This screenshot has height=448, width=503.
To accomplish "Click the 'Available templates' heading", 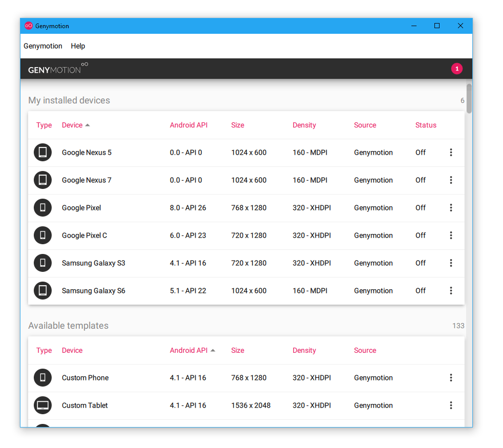I will pyautogui.click(x=69, y=326).
